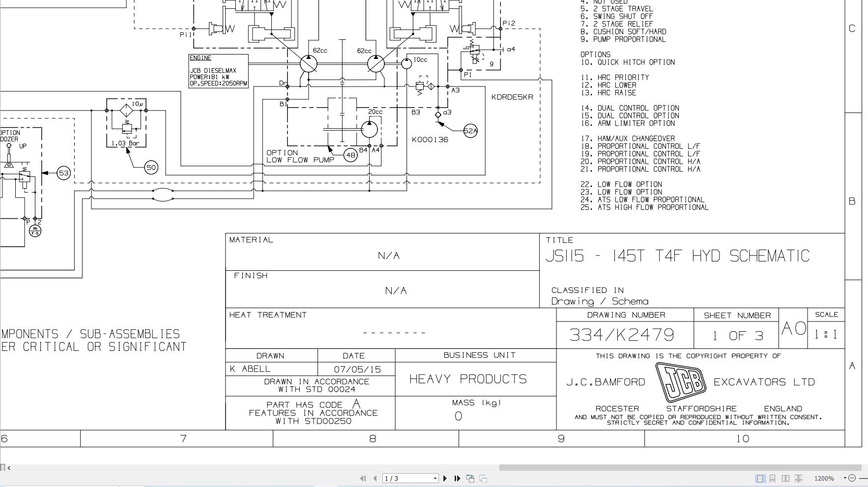Zoom out with the minus icon
The height and width of the screenshot is (487, 868).
(852, 478)
